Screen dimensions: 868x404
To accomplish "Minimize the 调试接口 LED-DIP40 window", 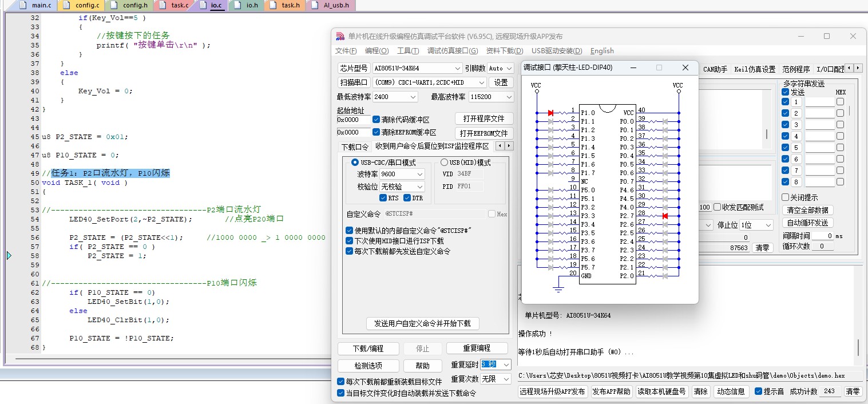I will [633, 68].
